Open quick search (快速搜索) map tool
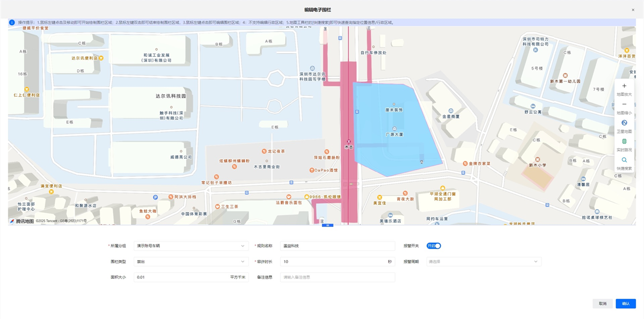Screen dimensions: 644x319 pos(624,160)
